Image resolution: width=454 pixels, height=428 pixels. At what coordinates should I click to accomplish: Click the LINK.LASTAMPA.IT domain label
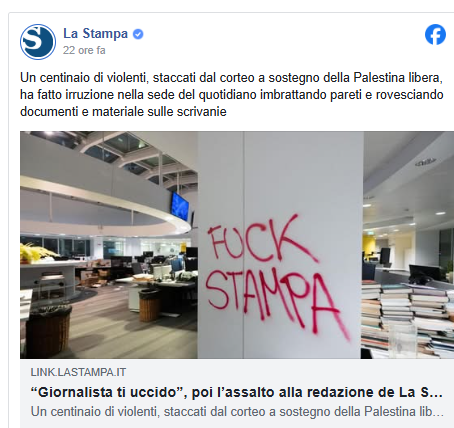[78, 372]
